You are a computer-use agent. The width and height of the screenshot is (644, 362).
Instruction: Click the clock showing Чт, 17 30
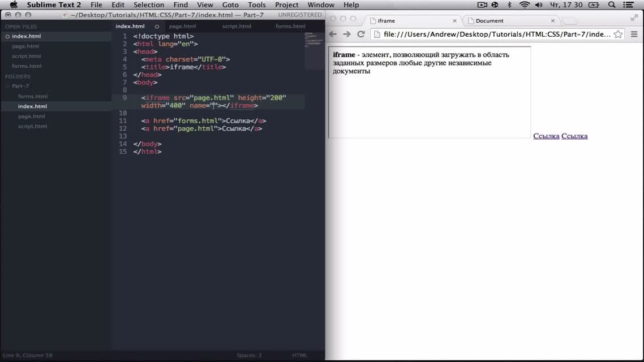pyautogui.click(x=566, y=5)
